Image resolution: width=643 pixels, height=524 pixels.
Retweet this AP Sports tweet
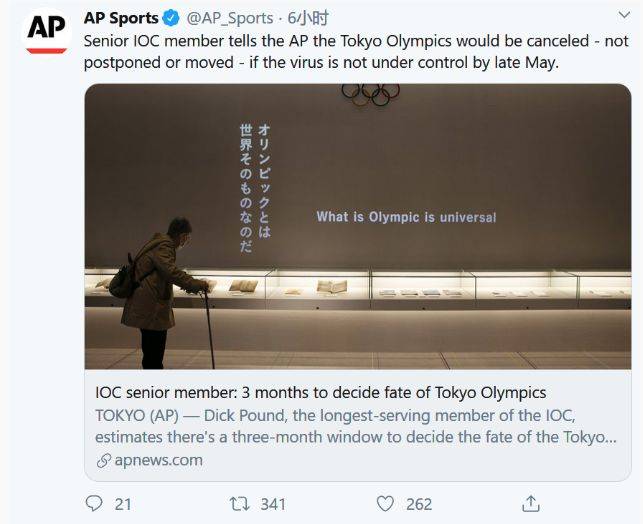click(239, 504)
